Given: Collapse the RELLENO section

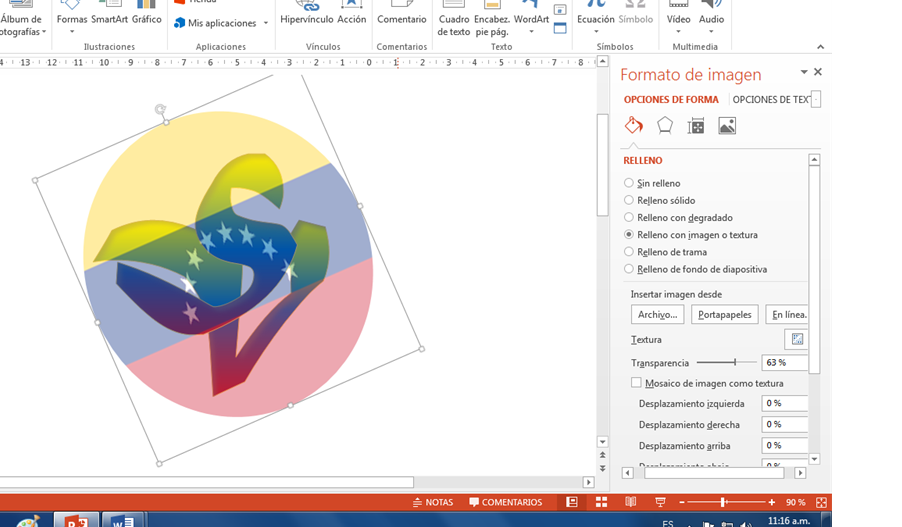Looking at the screenshot, I should [643, 161].
